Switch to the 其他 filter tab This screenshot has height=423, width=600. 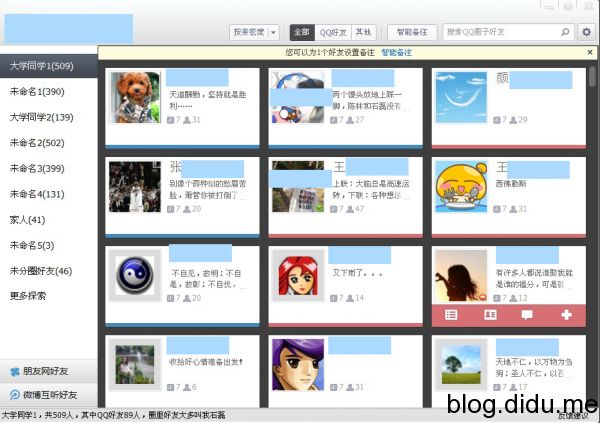click(x=364, y=32)
